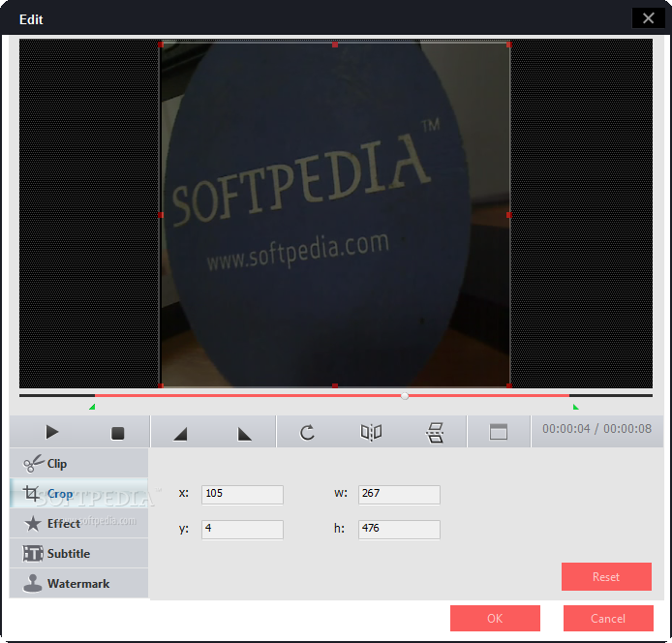The height and width of the screenshot is (643, 672).
Task: Click the y crop position field
Action: 242,530
